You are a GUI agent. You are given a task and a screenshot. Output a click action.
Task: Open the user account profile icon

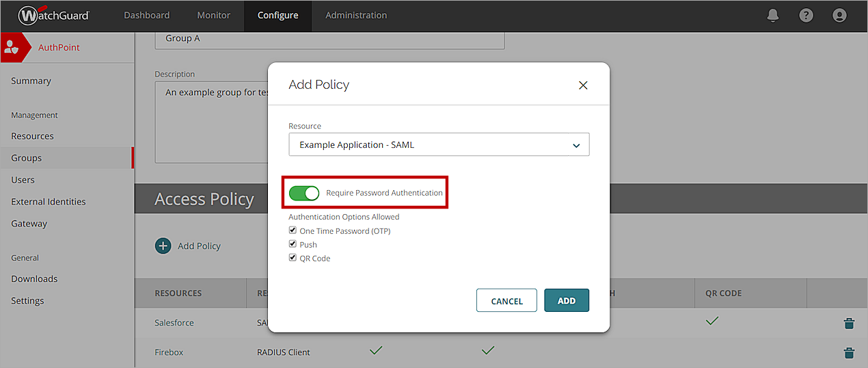(839, 15)
